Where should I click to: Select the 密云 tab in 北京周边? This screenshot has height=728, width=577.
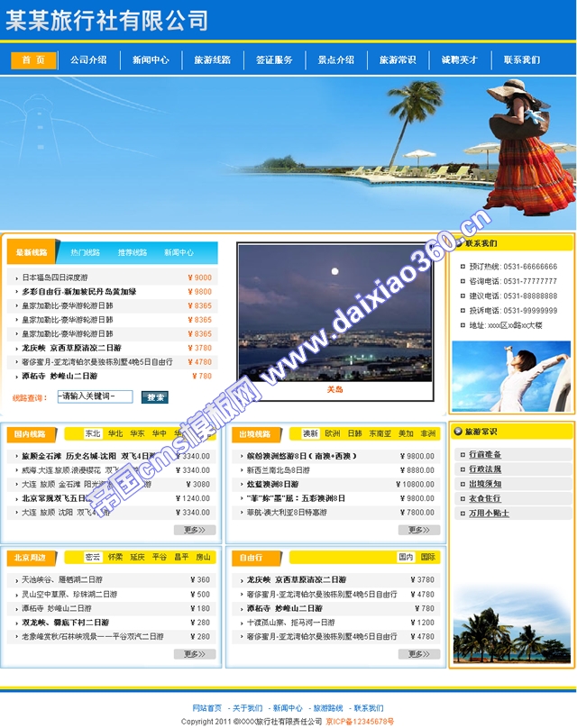(93, 557)
